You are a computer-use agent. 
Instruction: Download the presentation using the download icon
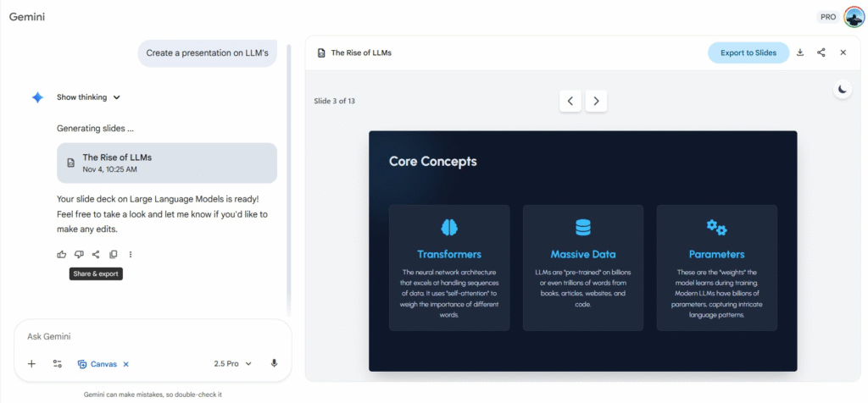(799, 52)
